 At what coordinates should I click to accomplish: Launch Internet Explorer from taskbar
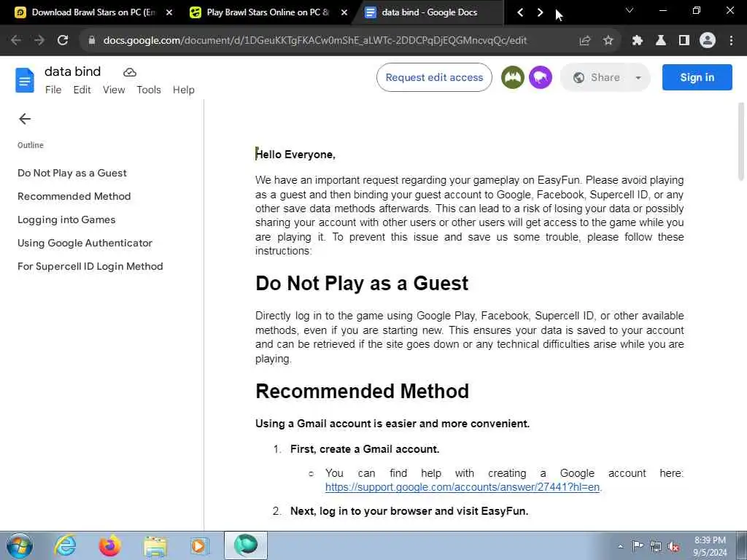(65, 545)
